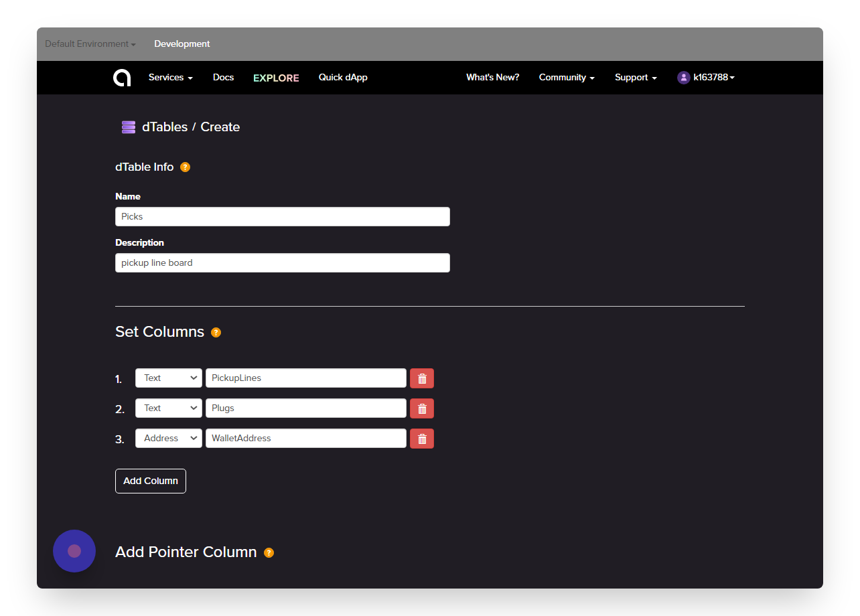The image size is (860, 616).
Task: Open the Address type dropdown for column 3
Action: pyautogui.click(x=169, y=439)
